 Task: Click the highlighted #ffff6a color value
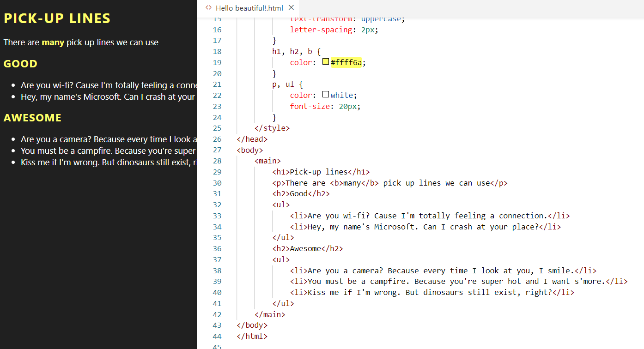(346, 62)
